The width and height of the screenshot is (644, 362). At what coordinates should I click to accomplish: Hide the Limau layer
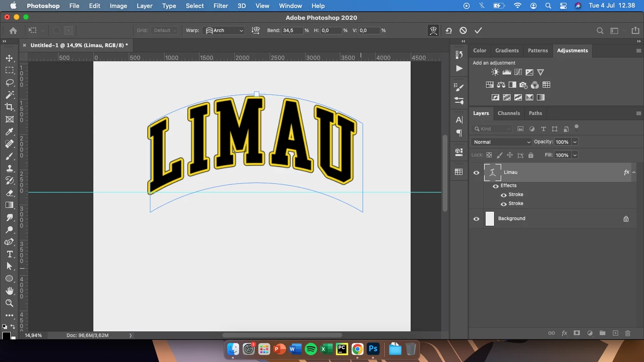click(x=476, y=173)
